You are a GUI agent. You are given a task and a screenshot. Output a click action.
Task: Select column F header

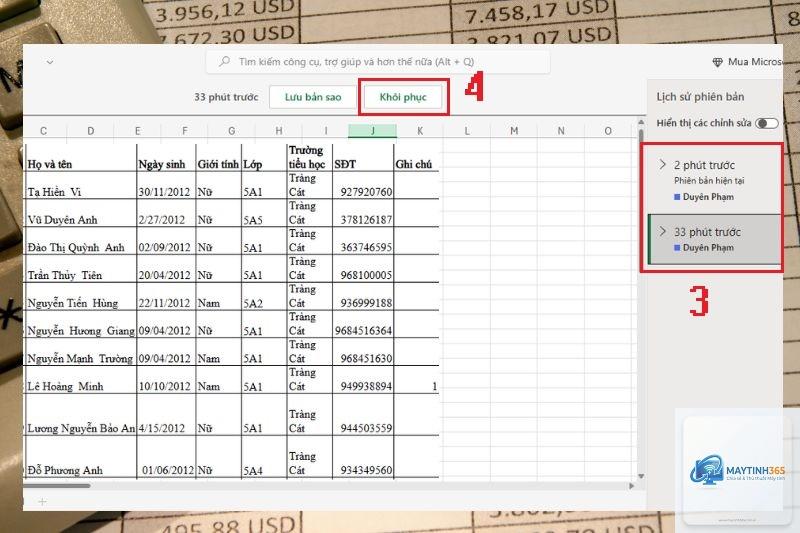click(x=185, y=131)
